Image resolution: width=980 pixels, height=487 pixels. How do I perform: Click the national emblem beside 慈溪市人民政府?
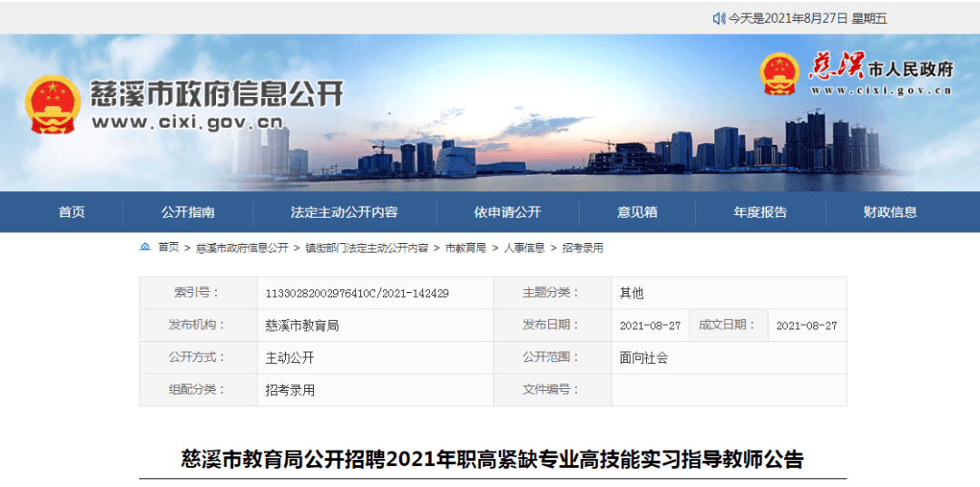point(779,73)
